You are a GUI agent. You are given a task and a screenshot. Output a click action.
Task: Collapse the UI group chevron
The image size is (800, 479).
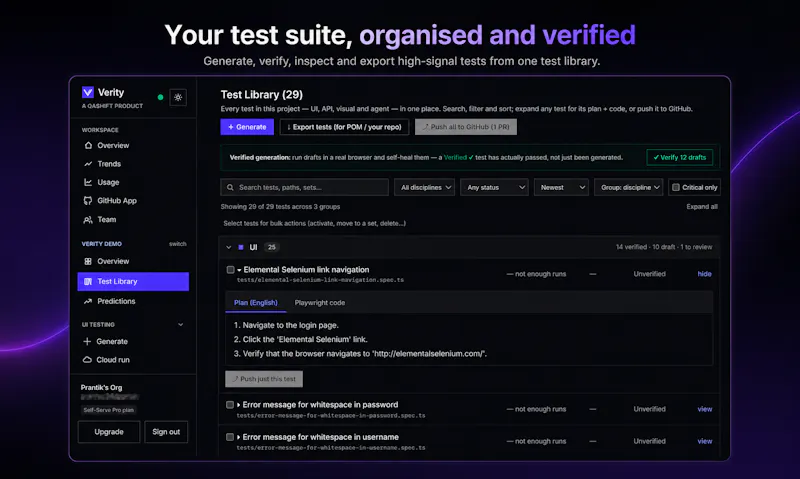click(229, 247)
